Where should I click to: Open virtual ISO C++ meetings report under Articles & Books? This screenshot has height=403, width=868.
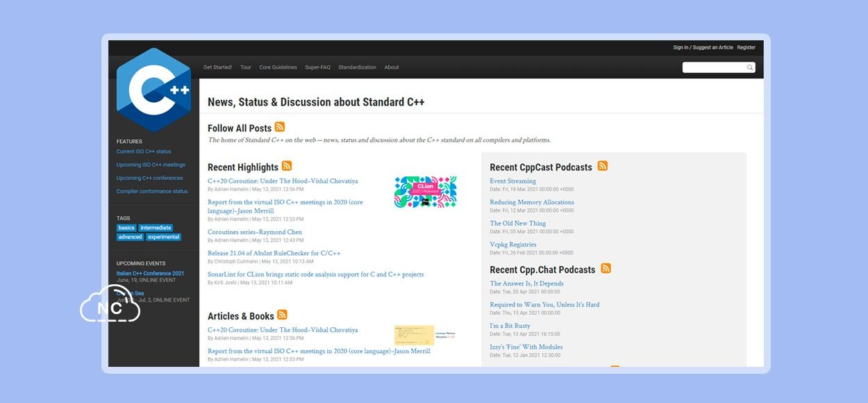coord(319,352)
